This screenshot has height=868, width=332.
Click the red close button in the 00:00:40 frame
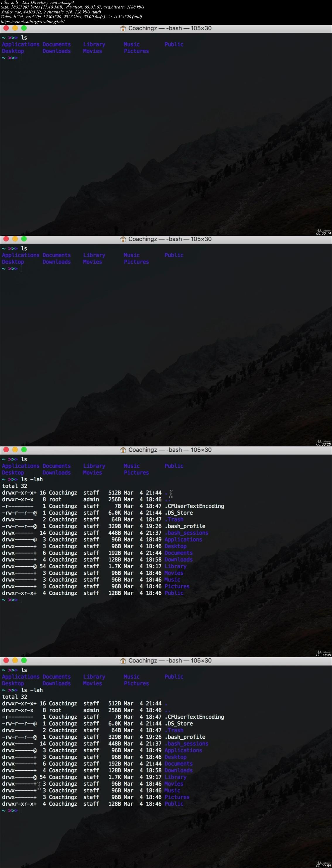[6, 450]
